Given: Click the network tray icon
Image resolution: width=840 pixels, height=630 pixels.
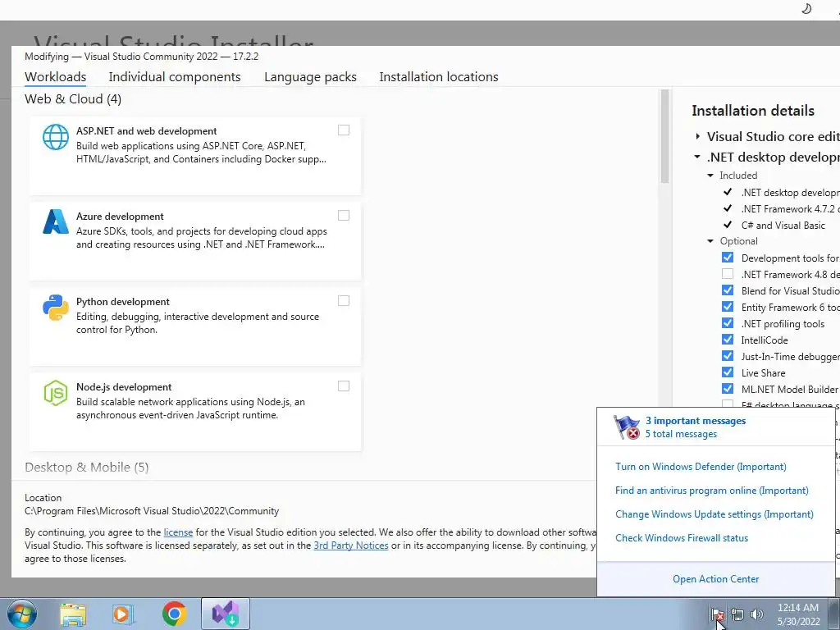Looking at the screenshot, I should click(x=737, y=614).
